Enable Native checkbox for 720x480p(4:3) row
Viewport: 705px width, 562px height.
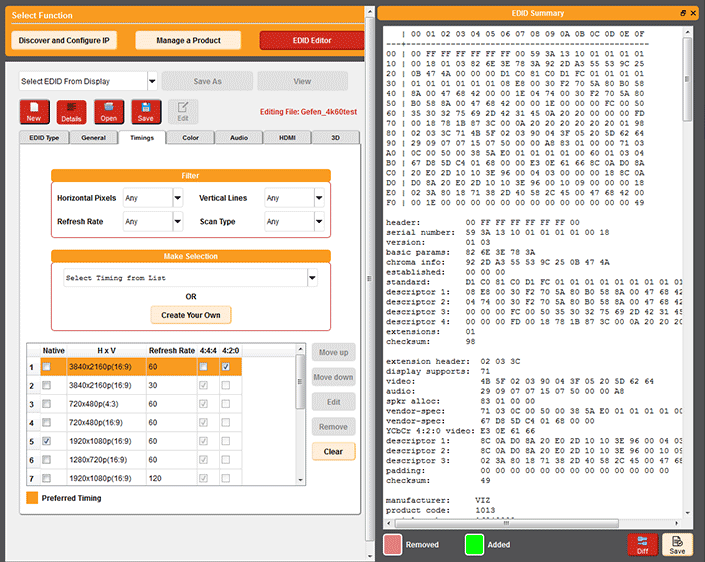point(47,404)
